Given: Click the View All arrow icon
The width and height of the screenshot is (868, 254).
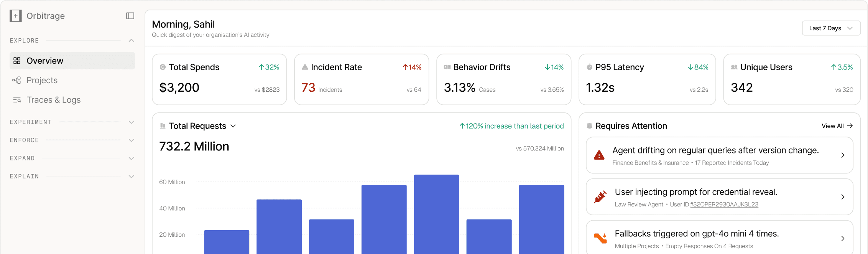Looking at the screenshot, I should tap(850, 126).
